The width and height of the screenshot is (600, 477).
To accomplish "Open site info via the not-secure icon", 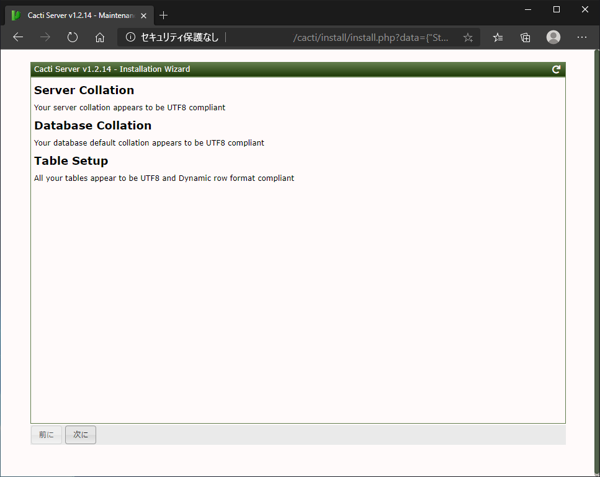I will pos(130,37).
